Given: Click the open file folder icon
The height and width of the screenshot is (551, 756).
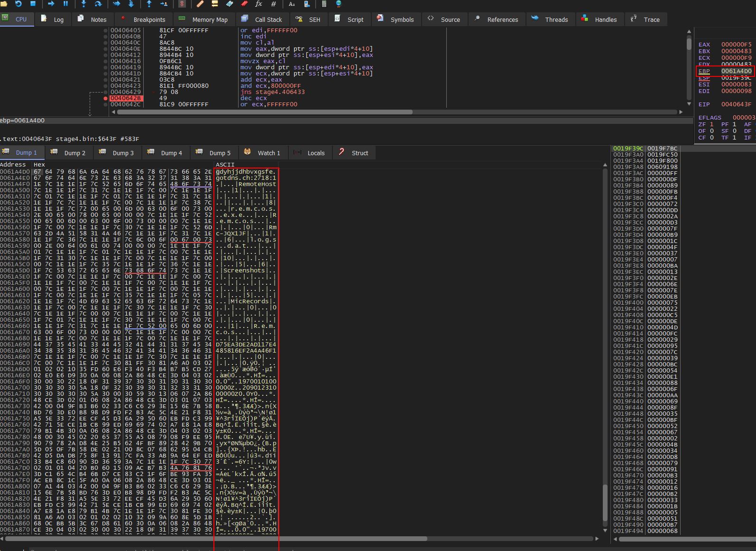Looking at the screenshot, I should [5, 3].
